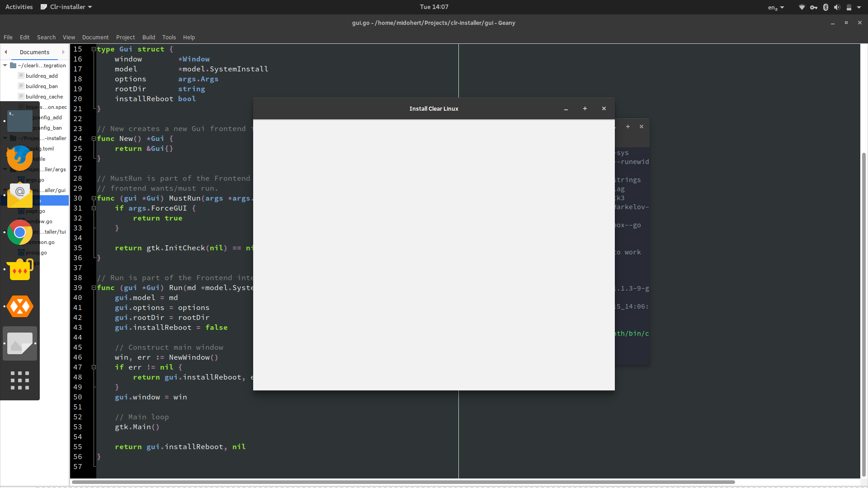
Task: Click plus button on background terminal window
Action: click(628, 127)
